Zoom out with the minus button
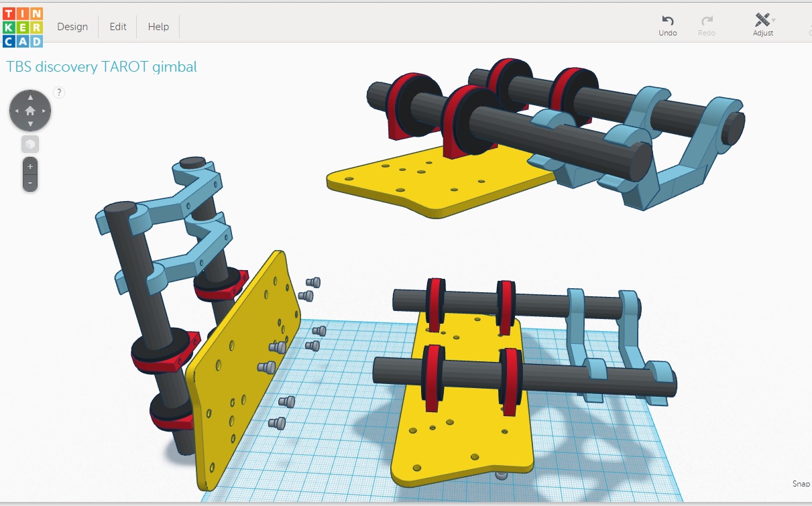The width and height of the screenshot is (812, 506). (x=30, y=183)
